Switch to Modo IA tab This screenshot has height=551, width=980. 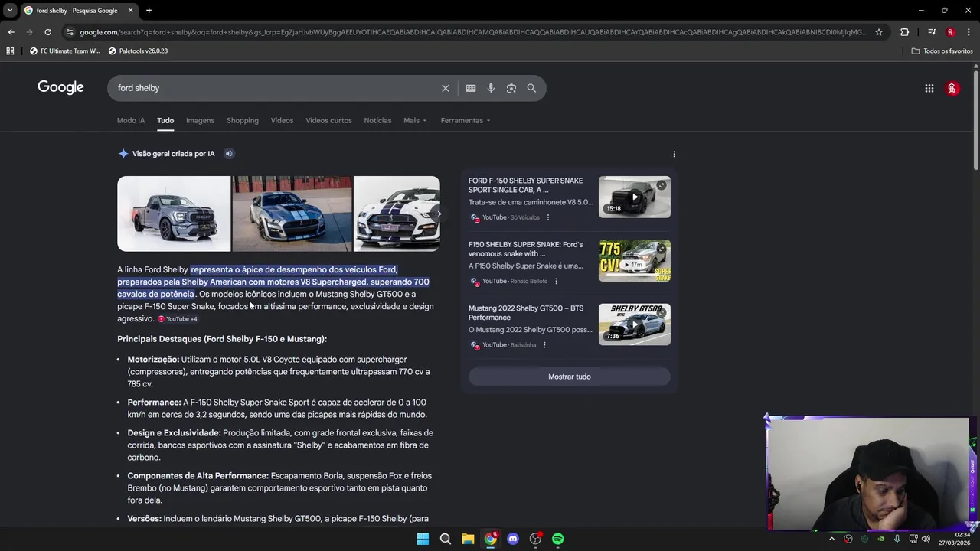(131, 120)
